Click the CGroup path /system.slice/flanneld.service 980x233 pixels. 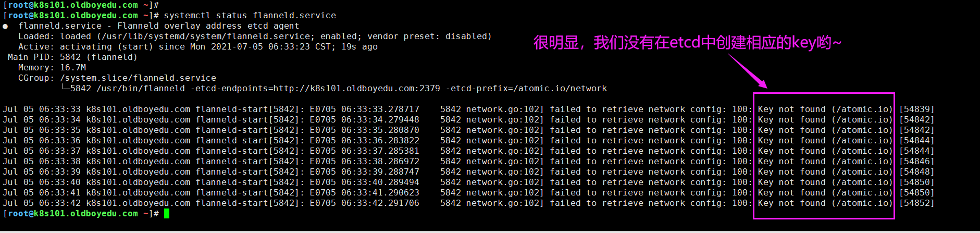click(x=138, y=78)
